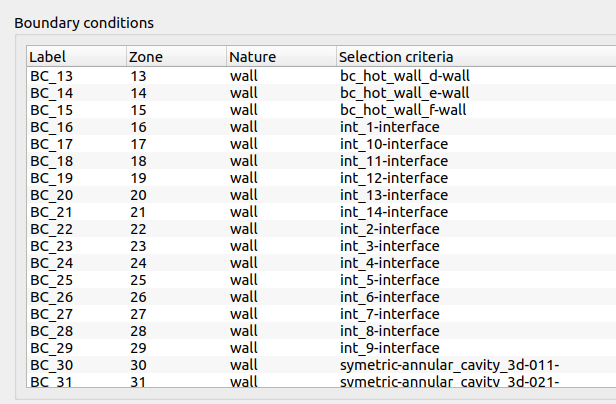Viewport: 616px width, 404px height.
Task: Select the BC_21 label cell
Action: [x=51, y=212]
